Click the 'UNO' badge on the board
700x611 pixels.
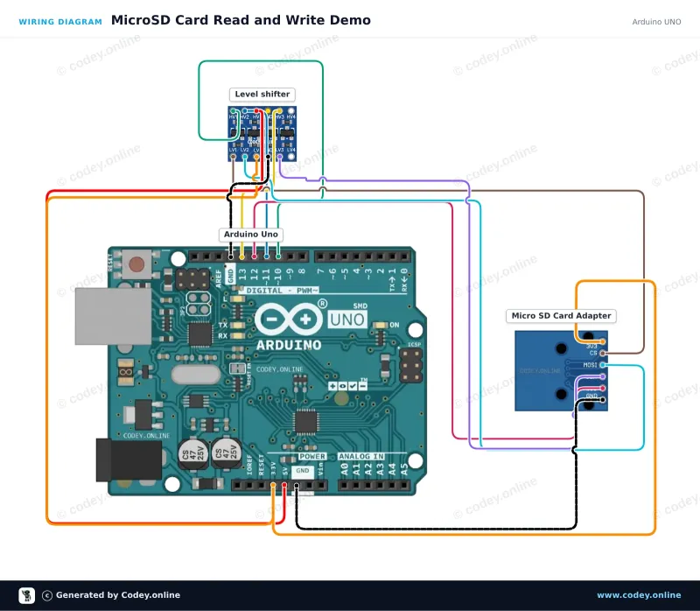(347, 320)
